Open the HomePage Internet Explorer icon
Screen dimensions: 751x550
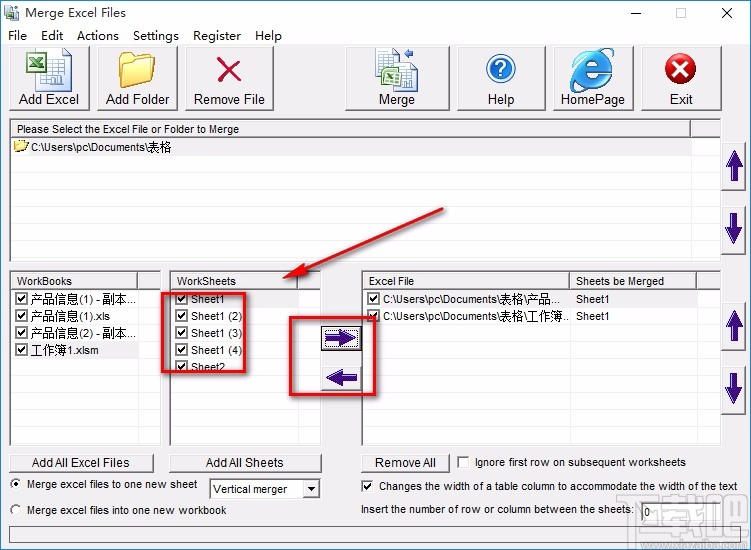592,69
